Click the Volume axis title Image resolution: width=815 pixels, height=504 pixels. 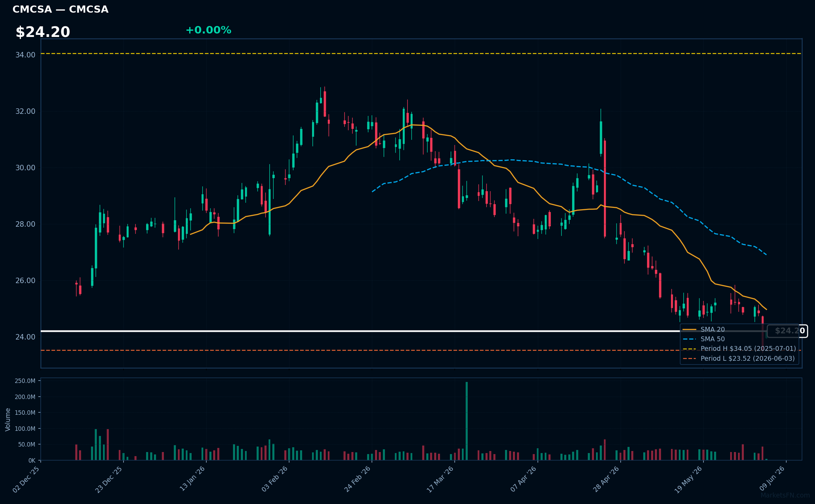8,420
